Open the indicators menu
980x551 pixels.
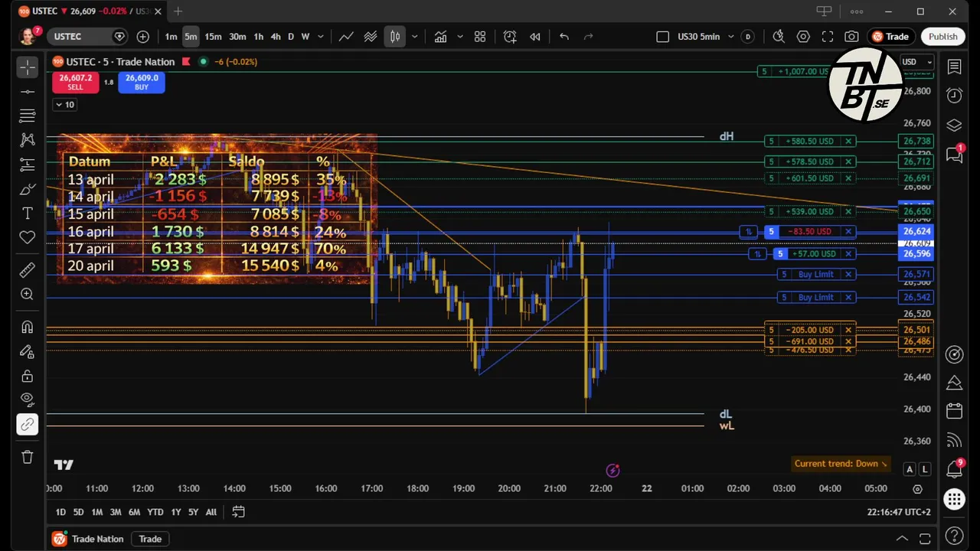[x=441, y=37]
